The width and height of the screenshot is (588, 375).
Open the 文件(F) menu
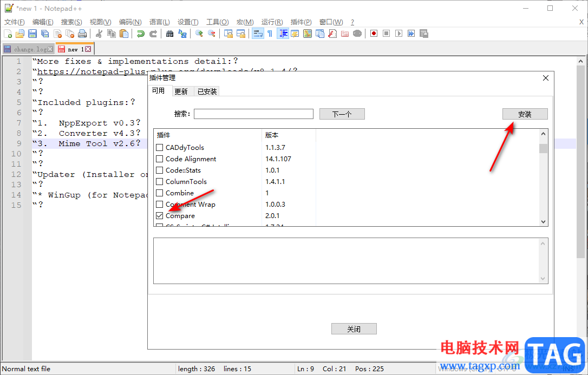[15, 22]
